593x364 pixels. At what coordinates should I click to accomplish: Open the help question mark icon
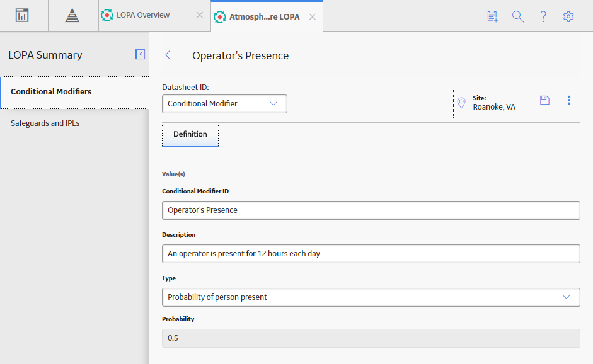(543, 16)
